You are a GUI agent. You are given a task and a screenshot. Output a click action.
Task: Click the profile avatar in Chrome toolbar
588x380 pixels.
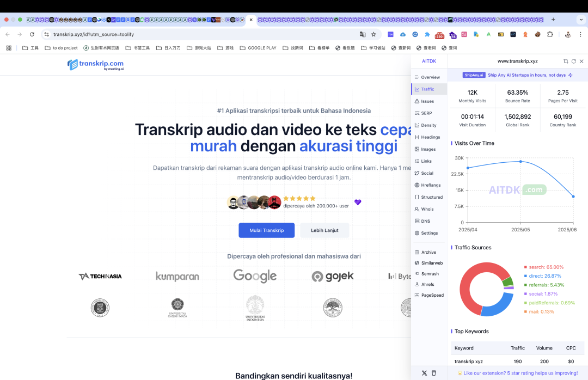pyautogui.click(x=568, y=34)
